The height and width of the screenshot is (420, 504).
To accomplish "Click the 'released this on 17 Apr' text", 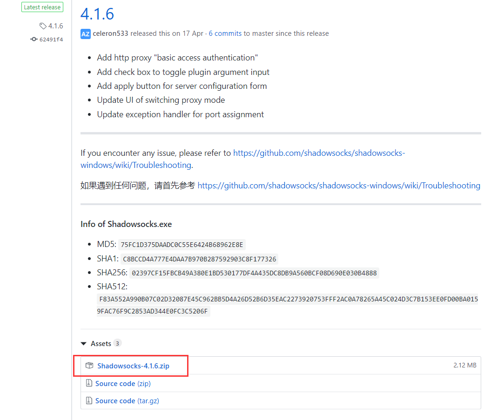I will tap(167, 33).
